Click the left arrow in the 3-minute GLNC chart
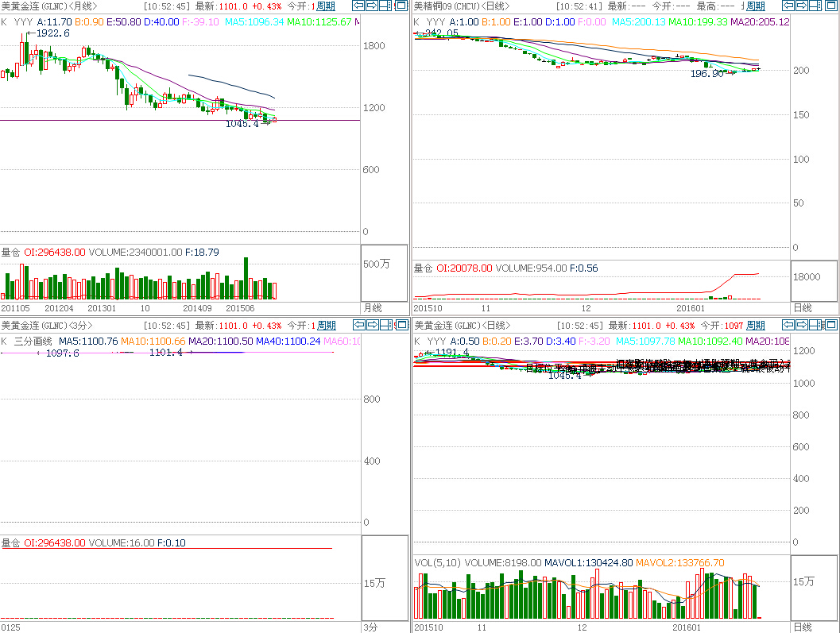 (x=358, y=325)
